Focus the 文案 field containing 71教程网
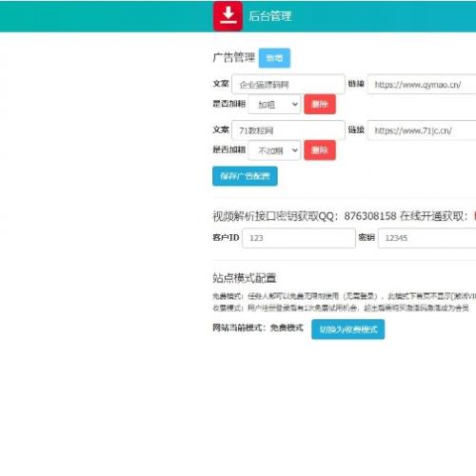The image size is (476, 476). pyautogui.click(x=288, y=130)
